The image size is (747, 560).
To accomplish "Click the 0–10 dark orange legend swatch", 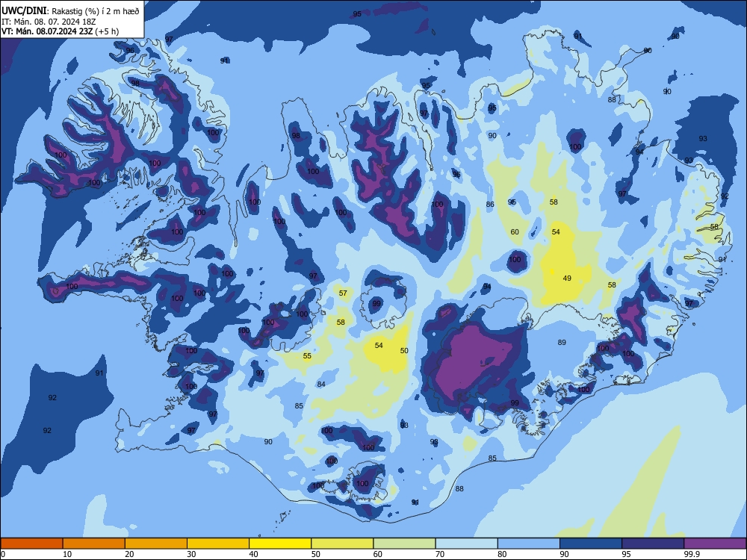I will point(31,544).
